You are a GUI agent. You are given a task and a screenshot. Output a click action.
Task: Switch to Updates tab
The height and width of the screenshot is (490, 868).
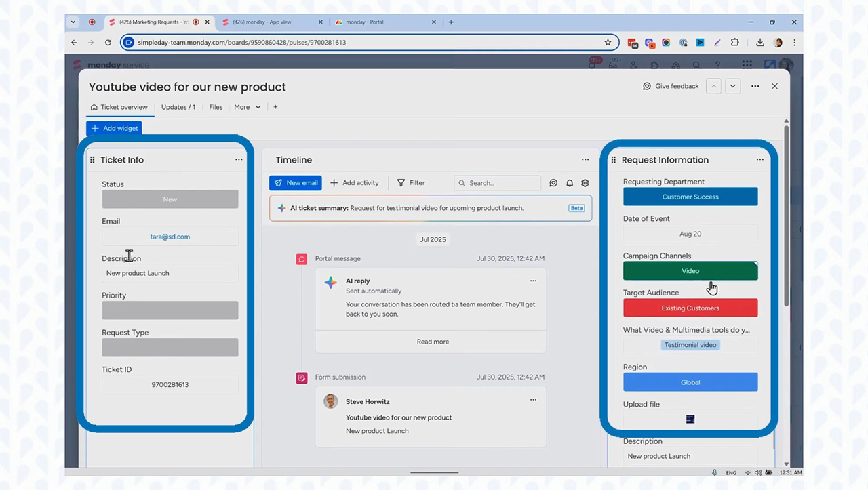pos(178,107)
